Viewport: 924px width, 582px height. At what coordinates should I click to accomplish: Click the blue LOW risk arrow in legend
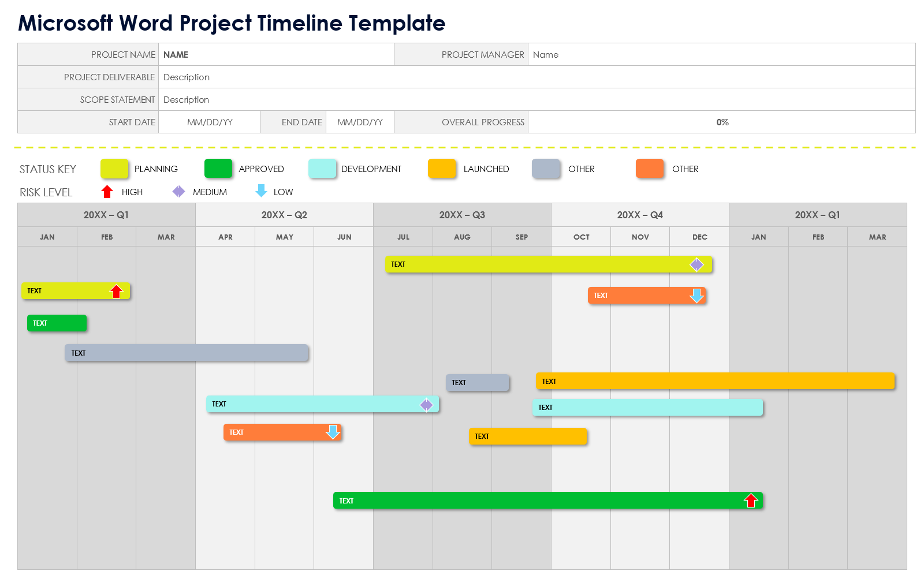(x=261, y=191)
